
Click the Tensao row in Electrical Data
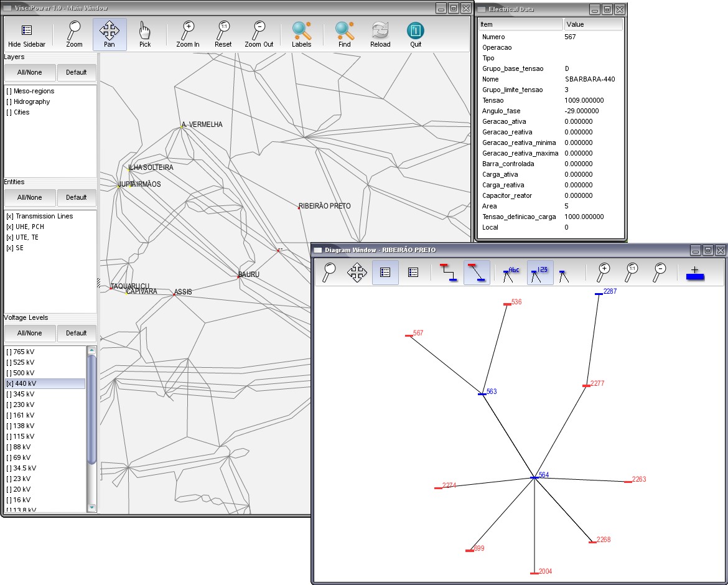pos(551,100)
